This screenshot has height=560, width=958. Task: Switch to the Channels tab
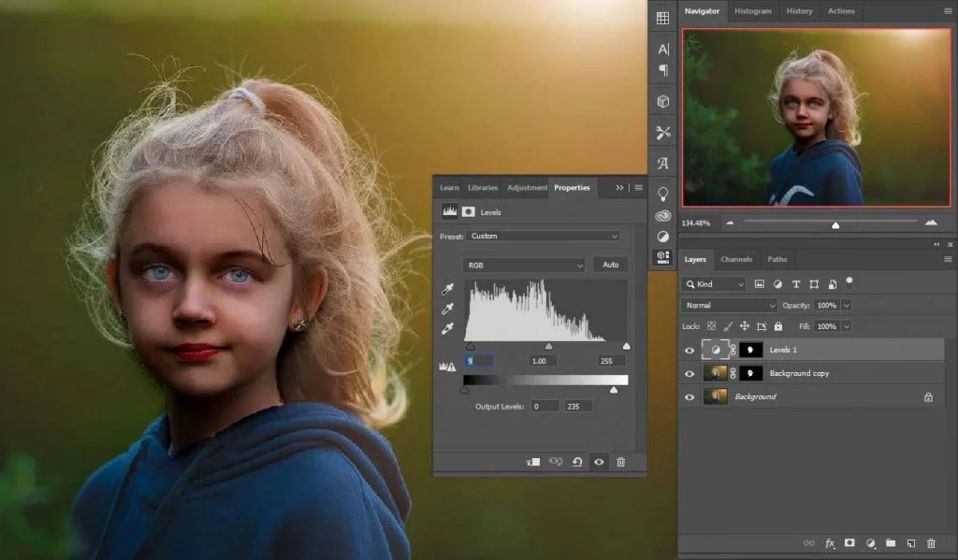pyautogui.click(x=736, y=259)
